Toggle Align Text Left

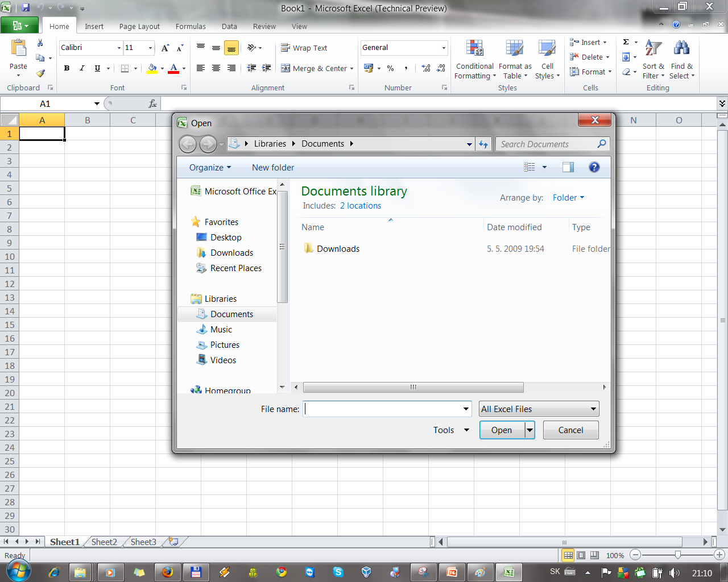200,68
